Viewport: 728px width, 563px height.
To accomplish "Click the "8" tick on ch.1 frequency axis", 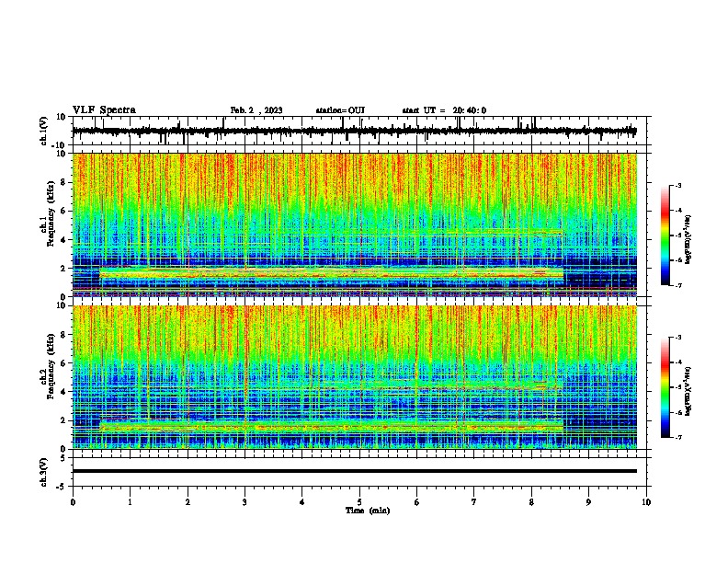I will (x=63, y=182).
